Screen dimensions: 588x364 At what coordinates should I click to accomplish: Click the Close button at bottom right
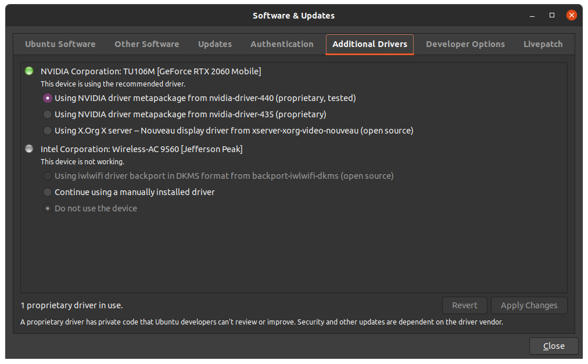click(553, 346)
